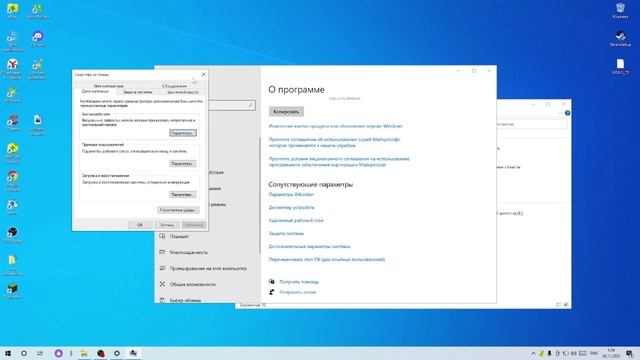Click the Переменные среды button

point(178,210)
